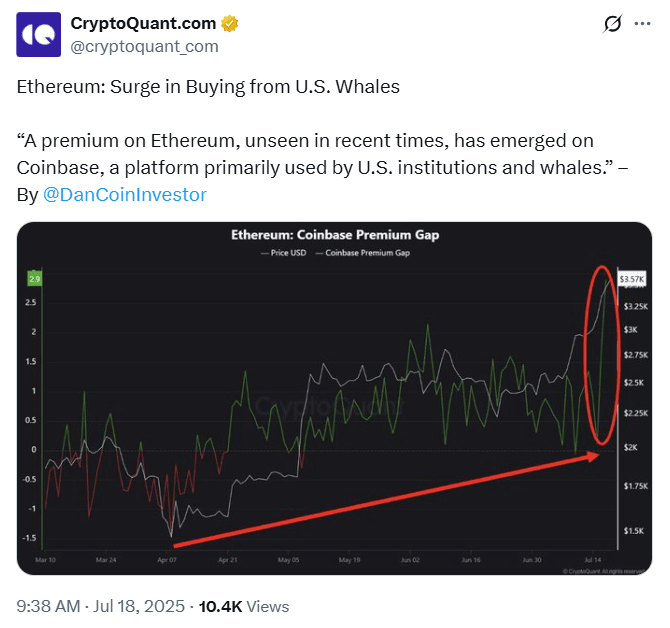Click the 10.4K Views count
This screenshot has width=670, height=628.
click(244, 606)
